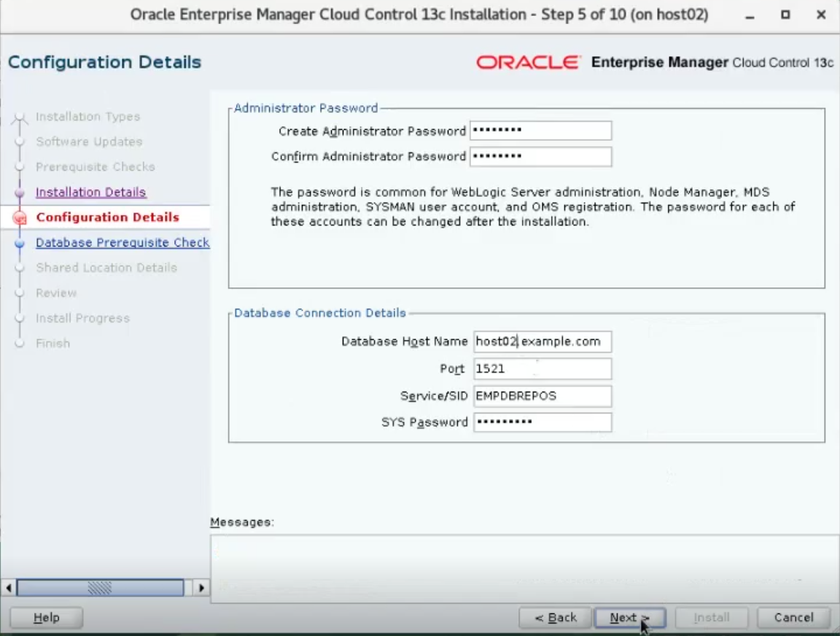
Task: Click the horizontal scrollbar thumb in steps panel
Action: [x=100, y=588]
